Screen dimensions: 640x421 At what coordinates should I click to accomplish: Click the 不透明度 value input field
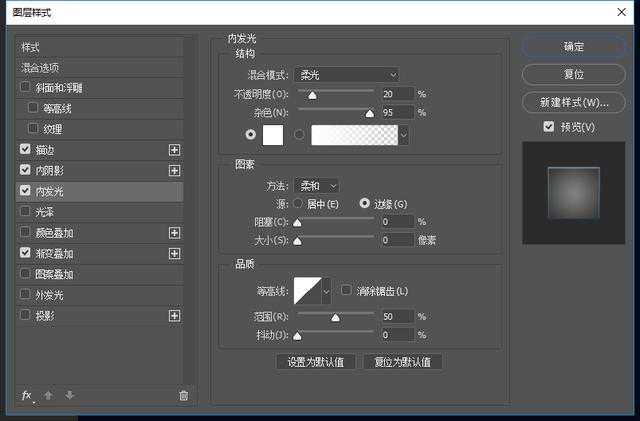coord(396,95)
